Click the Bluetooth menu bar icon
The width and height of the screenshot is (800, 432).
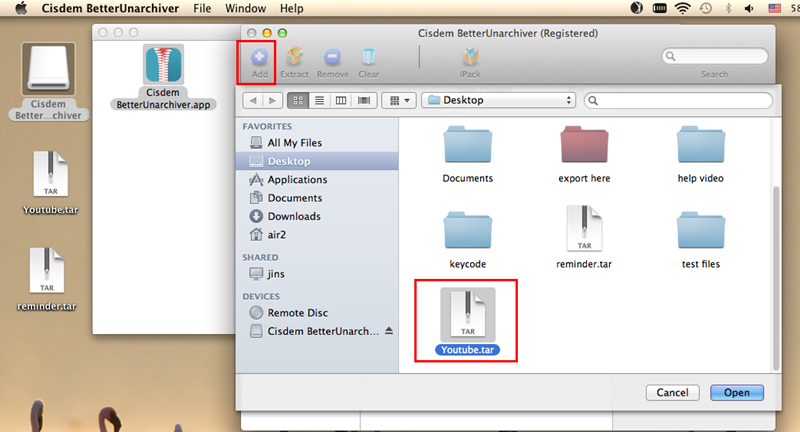[x=729, y=8]
